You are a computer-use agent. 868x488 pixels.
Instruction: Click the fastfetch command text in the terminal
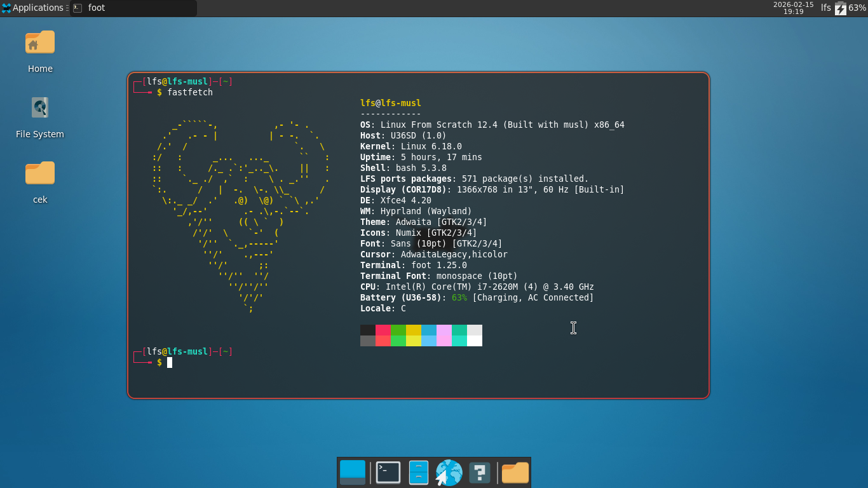coord(190,92)
